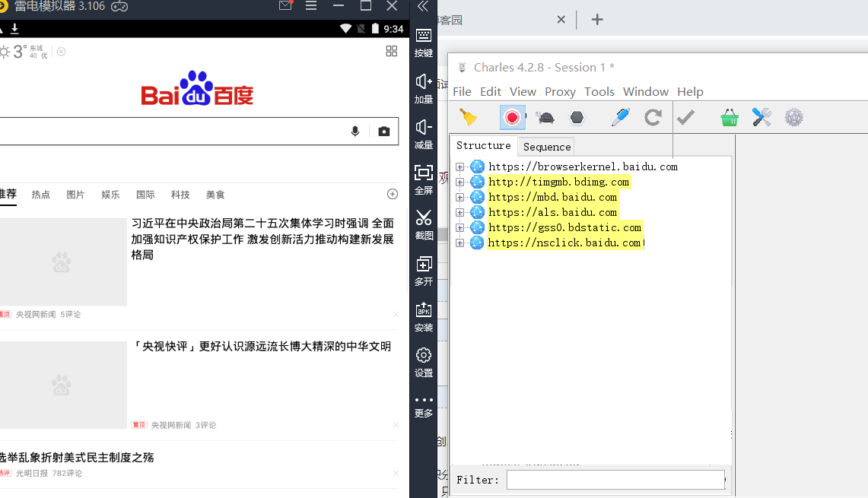Click the emulator mail notification icon
868x498 pixels.
(x=285, y=5)
